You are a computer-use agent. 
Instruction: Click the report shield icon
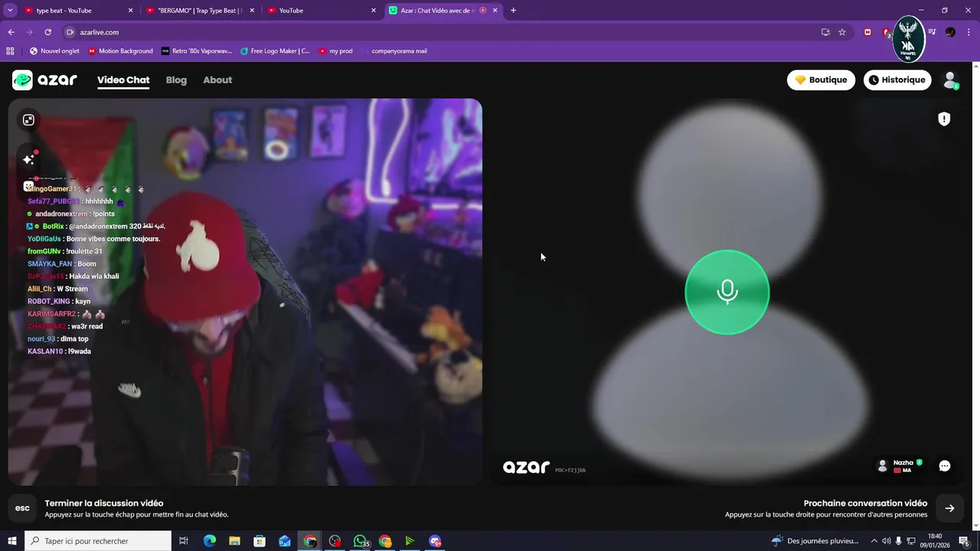tap(944, 119)
